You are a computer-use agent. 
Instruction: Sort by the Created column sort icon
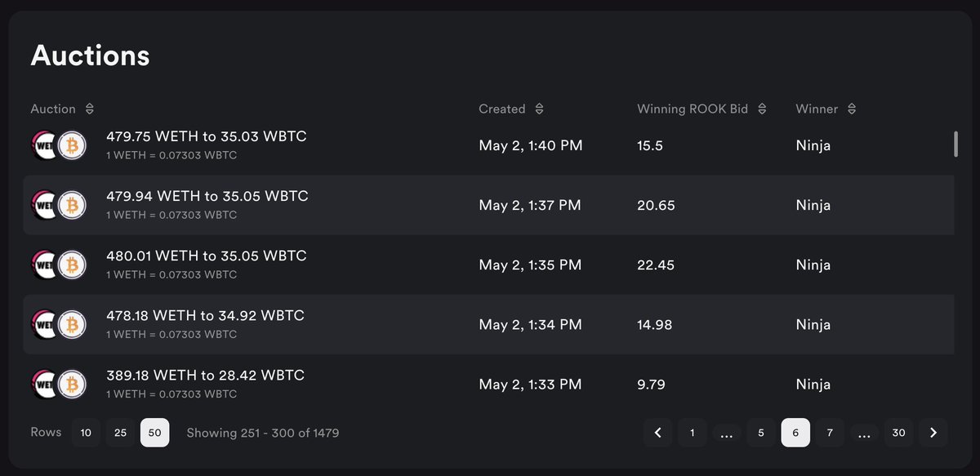539,109
